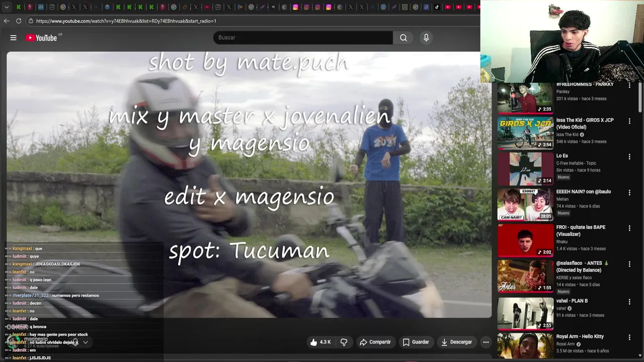Screen dimensions: 644x362
Task: Open ANTES video thumbnail
Action: point(525,276)
